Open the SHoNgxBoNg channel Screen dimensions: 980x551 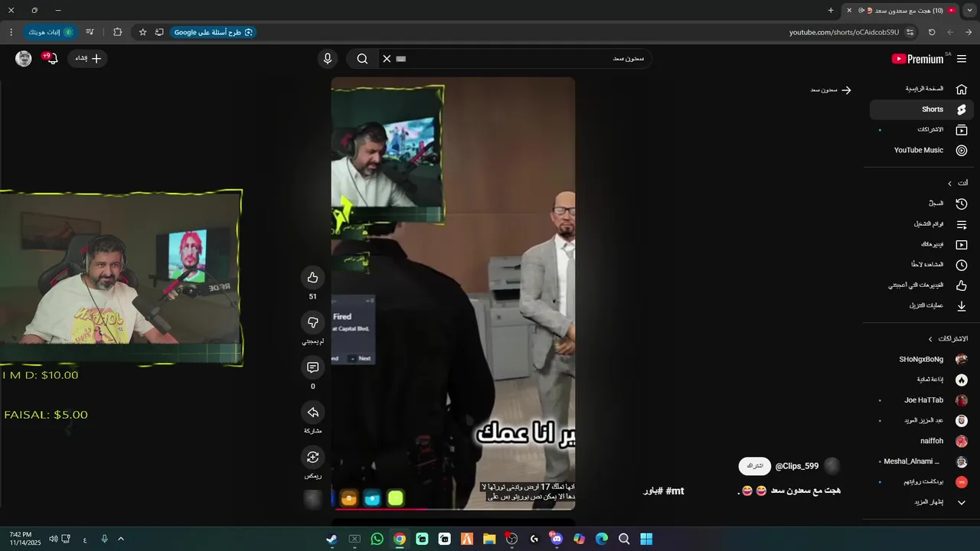(922, 359)
